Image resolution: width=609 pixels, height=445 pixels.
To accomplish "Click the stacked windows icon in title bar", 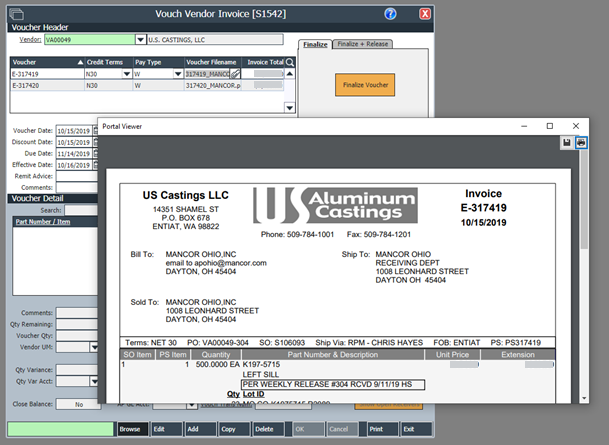I will [x=16, y=14].
